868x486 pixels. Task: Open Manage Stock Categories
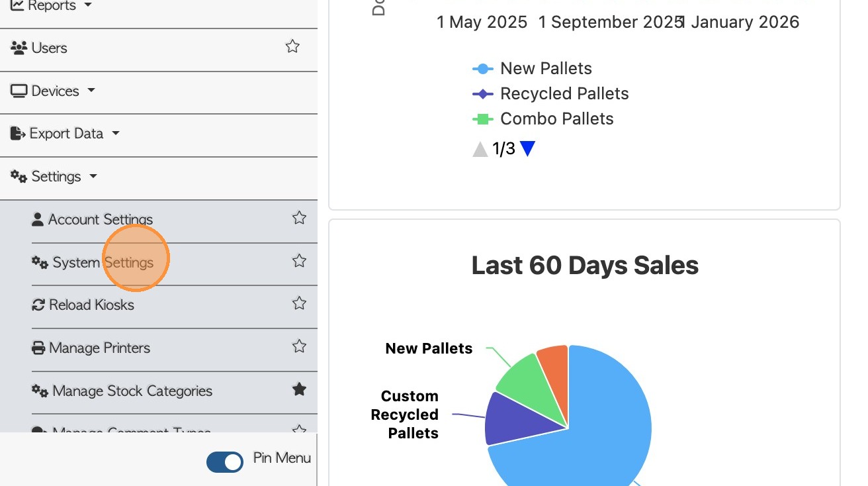pos(132,391)
